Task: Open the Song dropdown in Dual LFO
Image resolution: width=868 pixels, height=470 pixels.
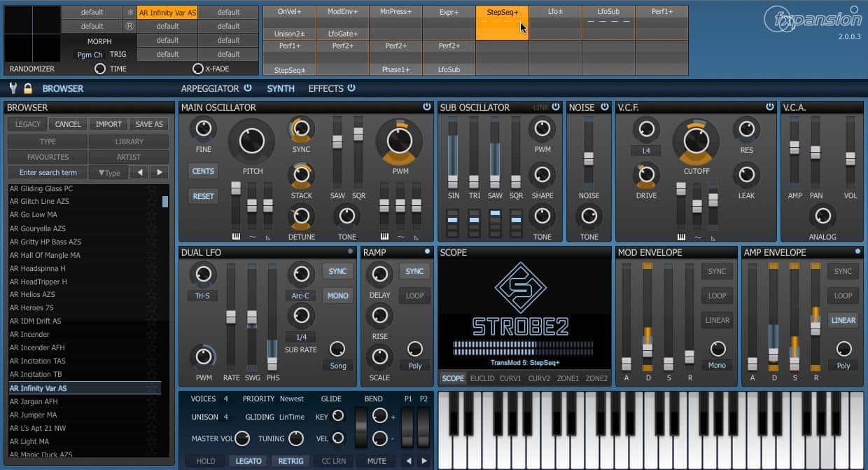Action: [337, 366]
